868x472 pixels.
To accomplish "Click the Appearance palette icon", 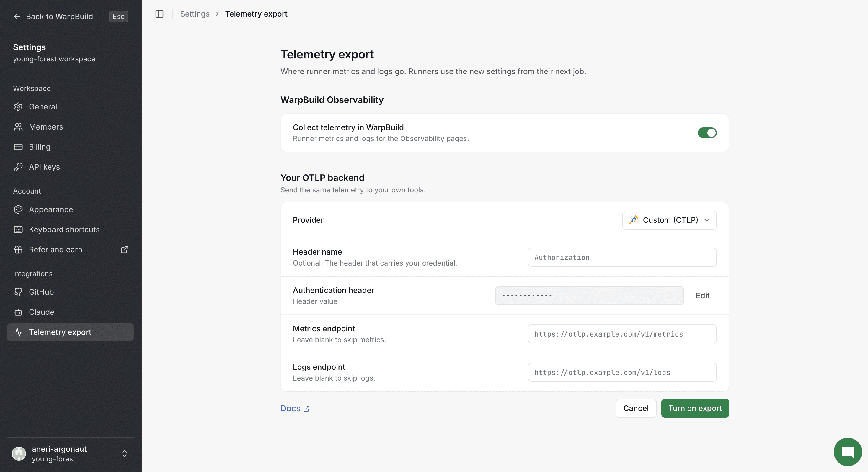I will pos(18,209).
